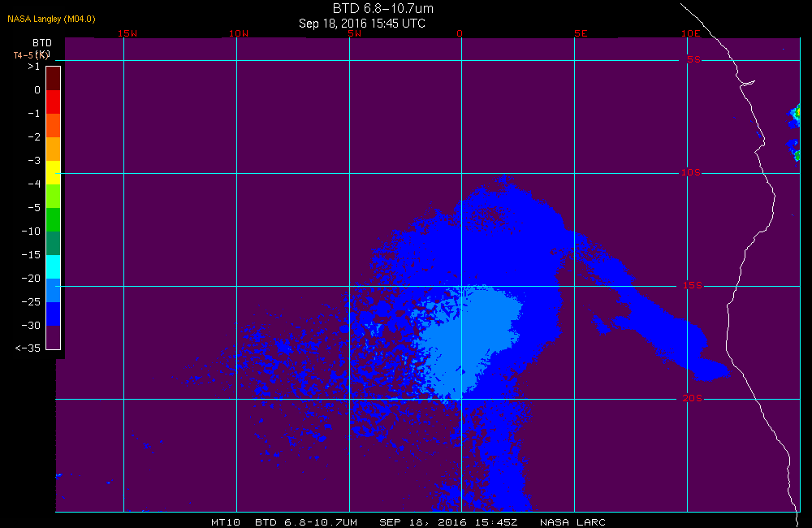Select the light green -5 K legend swatch
Viewport: 812px width, 528px height.
pyautogui.click(x=54, y=196)
